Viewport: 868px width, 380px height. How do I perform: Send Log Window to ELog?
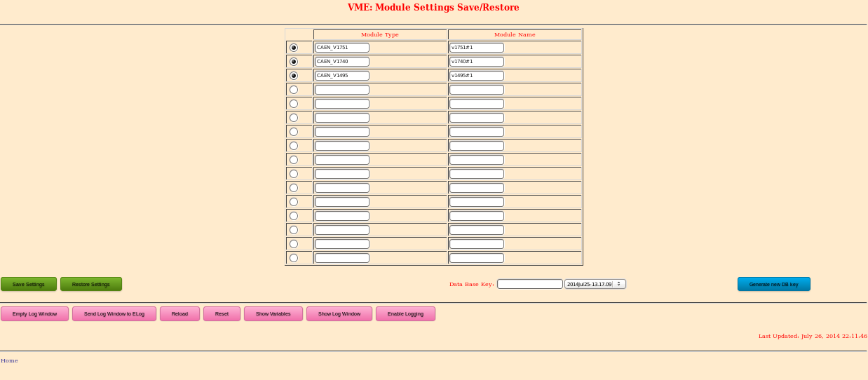(x=114, y=314)
